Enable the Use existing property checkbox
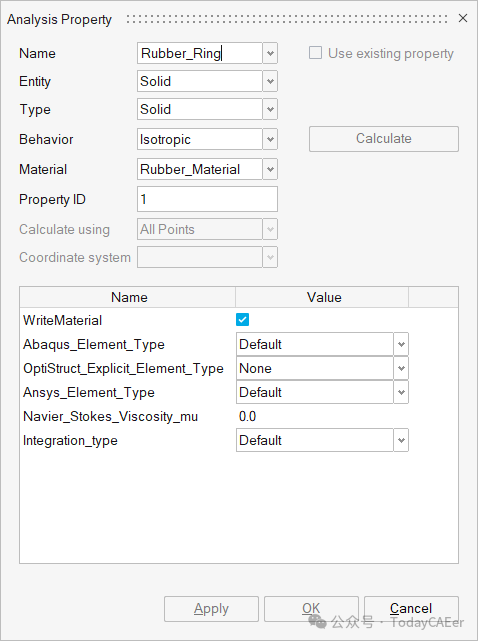Screen dimensions: 478x641 (x=315, y=53)
